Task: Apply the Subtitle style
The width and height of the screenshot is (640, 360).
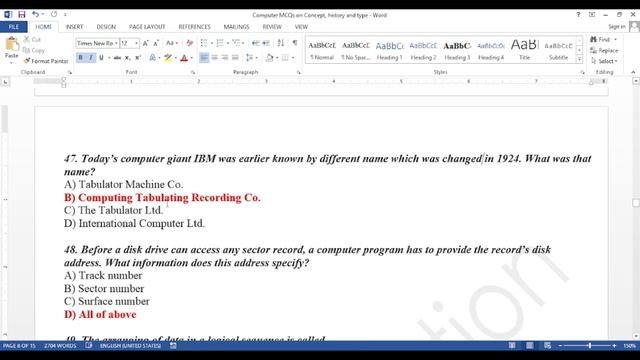Action: point(558,50)
